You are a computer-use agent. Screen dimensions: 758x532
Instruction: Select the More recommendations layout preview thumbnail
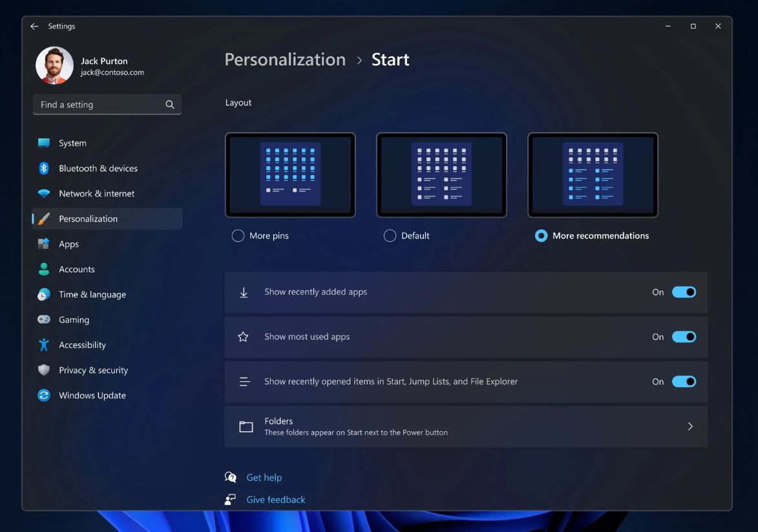(x=593, y=175)
